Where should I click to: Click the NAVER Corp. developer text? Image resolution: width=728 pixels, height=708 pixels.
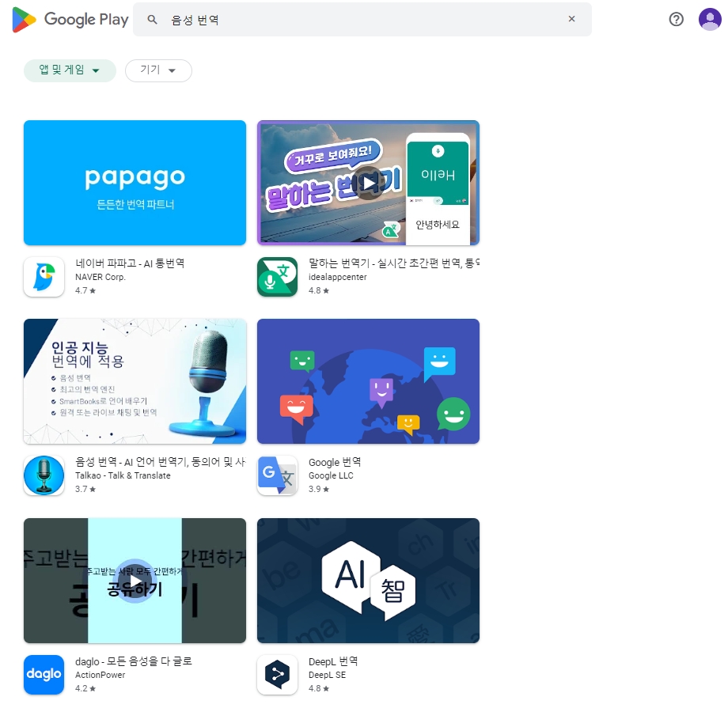pos(100,277)
